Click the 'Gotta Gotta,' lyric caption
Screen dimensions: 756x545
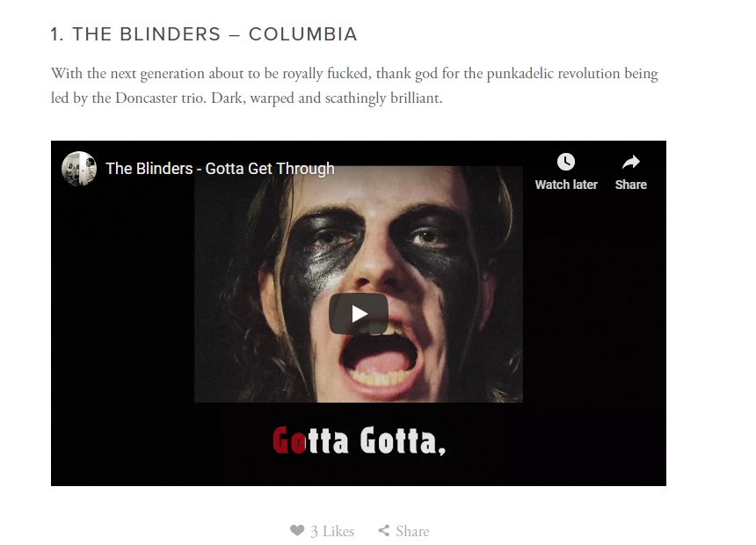click(359, 440)
